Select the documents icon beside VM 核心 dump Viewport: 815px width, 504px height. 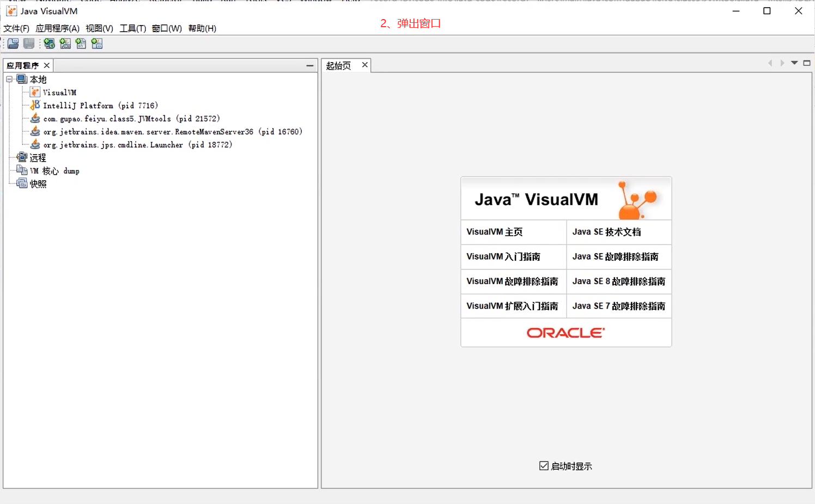click(x=22, y=170)
